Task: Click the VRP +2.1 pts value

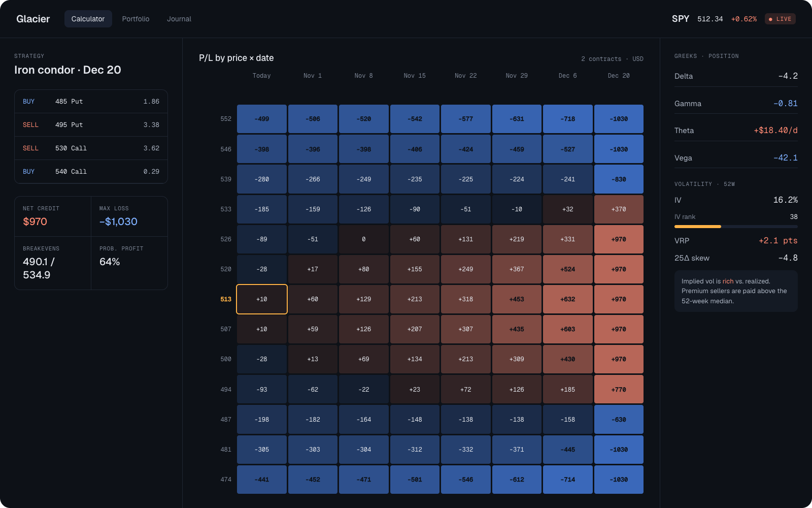Action: (x=778, y=240)
